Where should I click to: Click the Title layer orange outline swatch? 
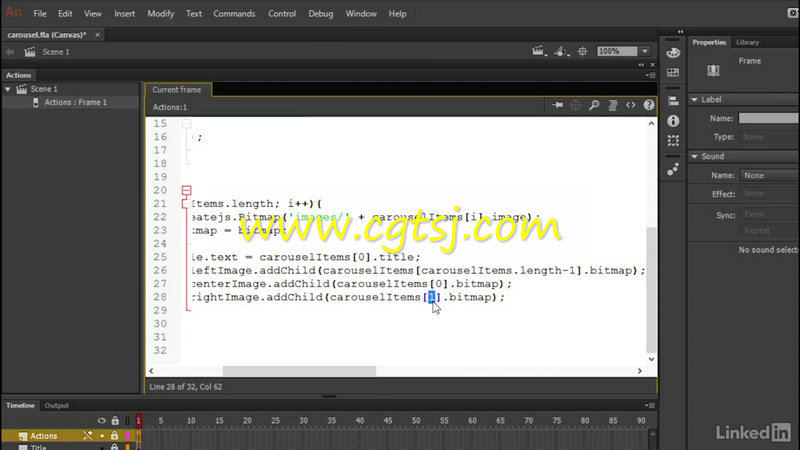[128, 447]
